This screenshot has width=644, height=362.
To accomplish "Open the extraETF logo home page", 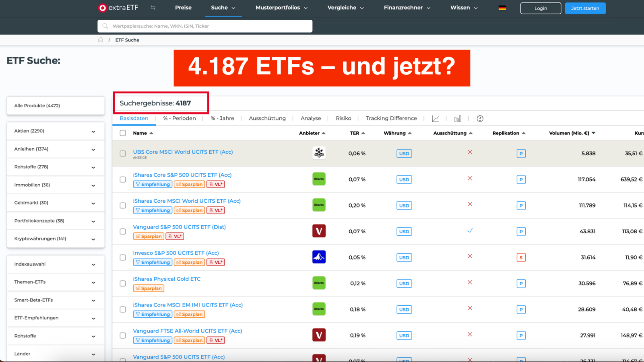I will 118,8.
